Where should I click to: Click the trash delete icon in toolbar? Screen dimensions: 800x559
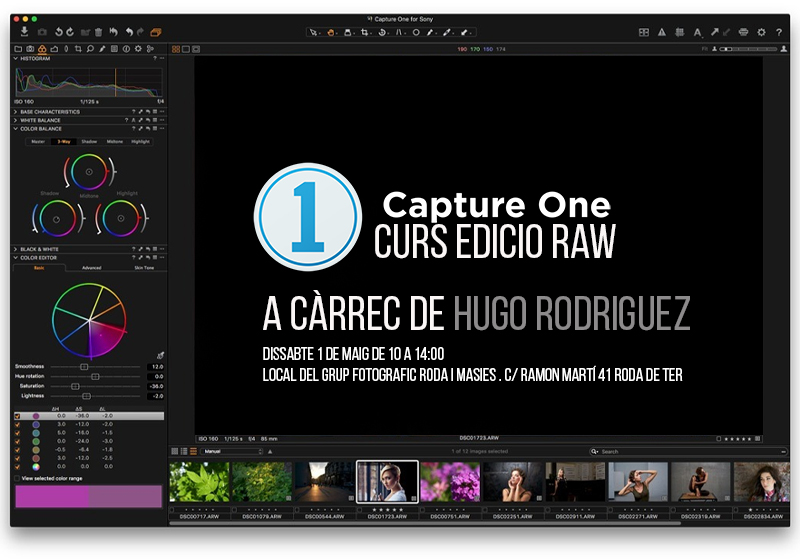click(x=98, y=32)
